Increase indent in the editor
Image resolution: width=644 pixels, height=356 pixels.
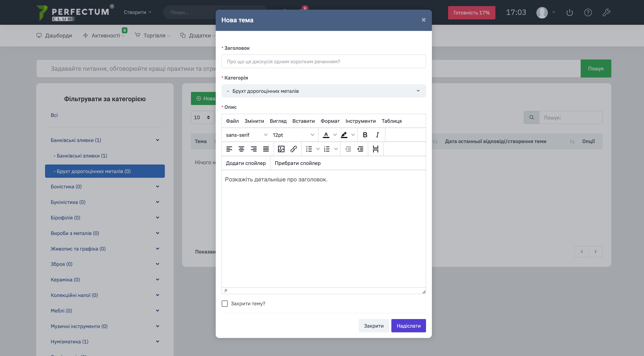tap(360, 149)
